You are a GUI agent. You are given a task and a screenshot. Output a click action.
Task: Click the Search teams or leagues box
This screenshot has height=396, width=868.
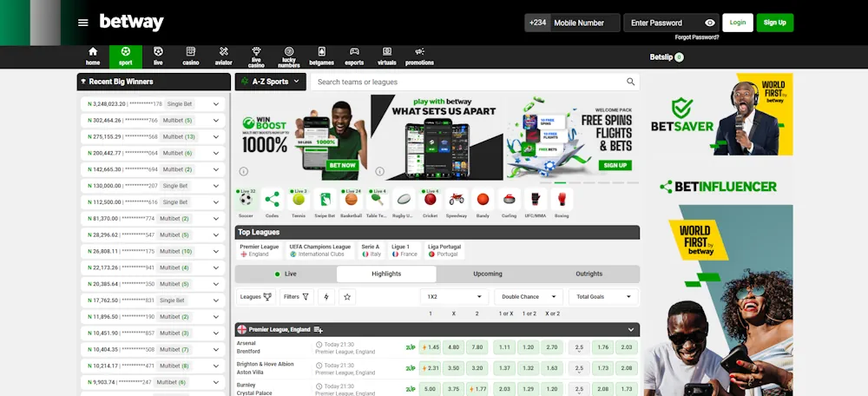(x=475, y=82)
